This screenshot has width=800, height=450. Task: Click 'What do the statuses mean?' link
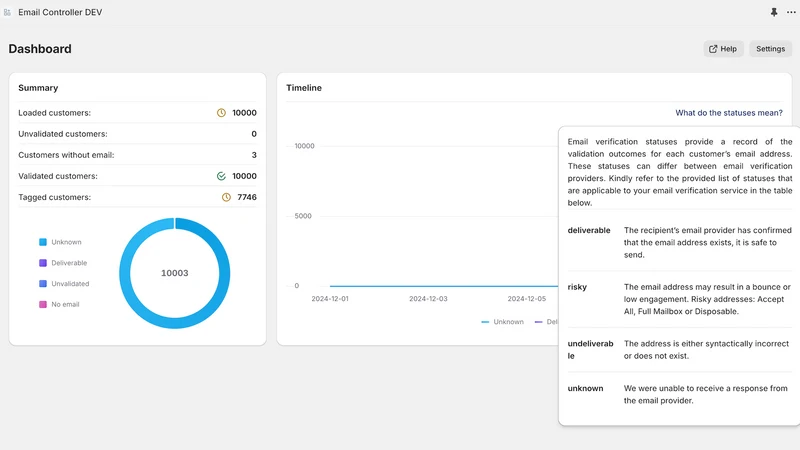pos(729,113)
